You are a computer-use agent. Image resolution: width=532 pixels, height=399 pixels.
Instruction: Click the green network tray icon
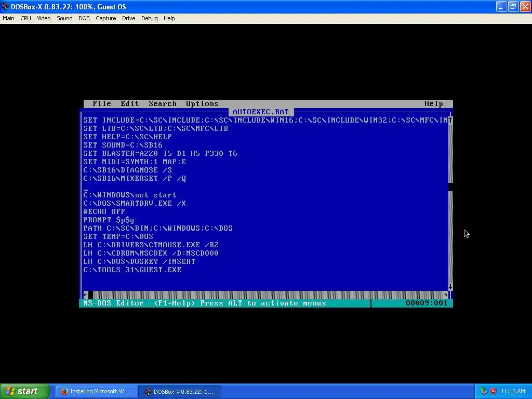484,392
